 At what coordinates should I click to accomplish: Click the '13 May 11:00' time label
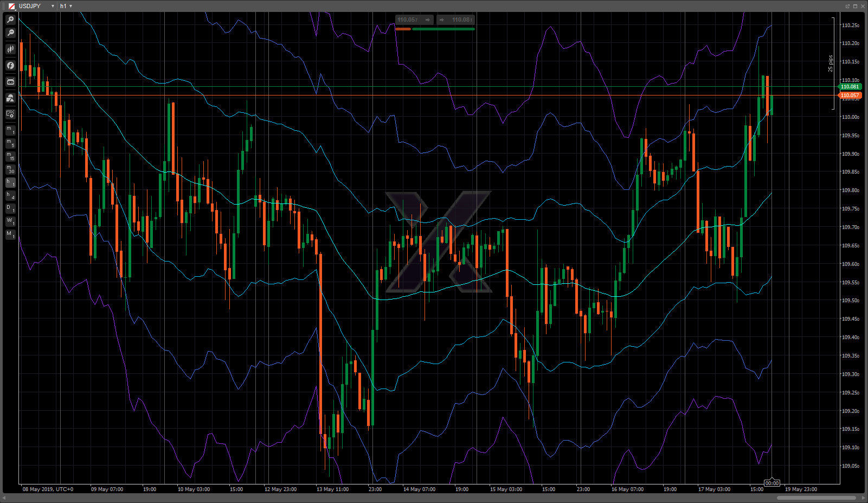click(332, 489)
